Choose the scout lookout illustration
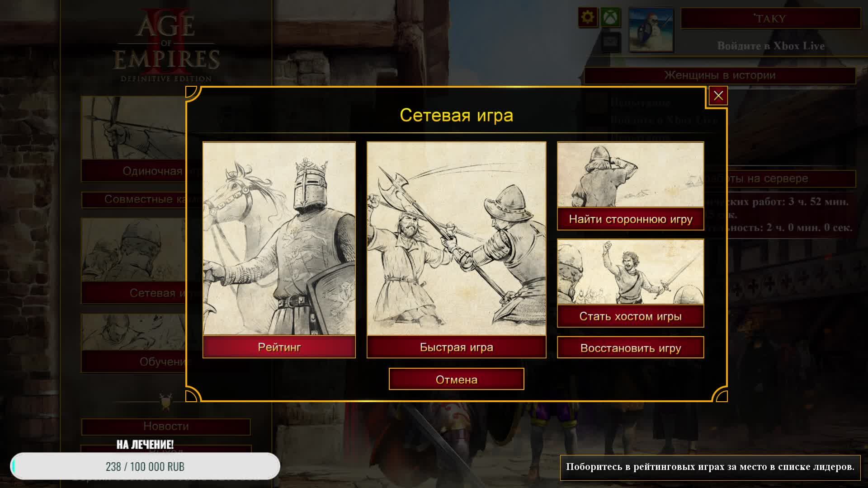Screen dimensions: 868x488 coord(630,175)
